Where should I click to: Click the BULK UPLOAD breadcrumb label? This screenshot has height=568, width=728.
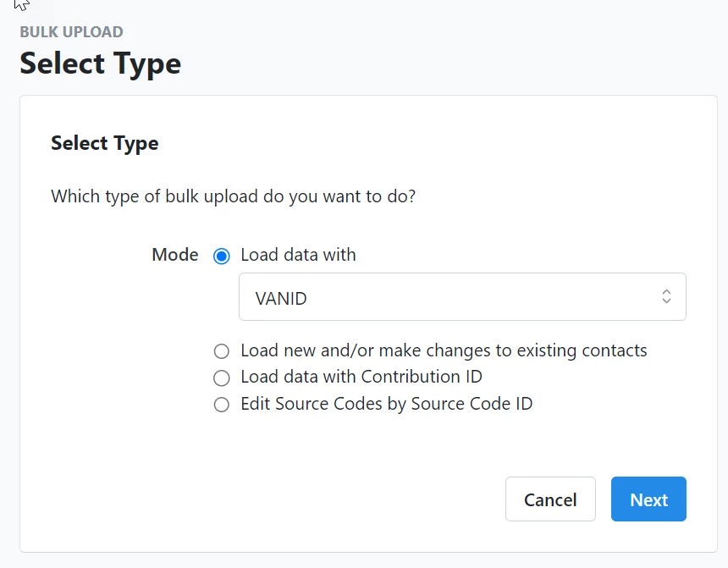tap(71, 32)
